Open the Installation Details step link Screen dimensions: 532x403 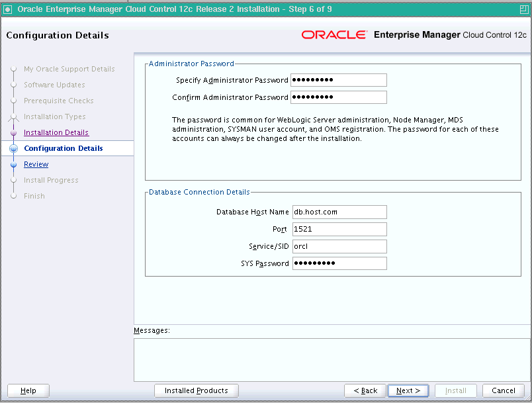click(x=56, y=132)
